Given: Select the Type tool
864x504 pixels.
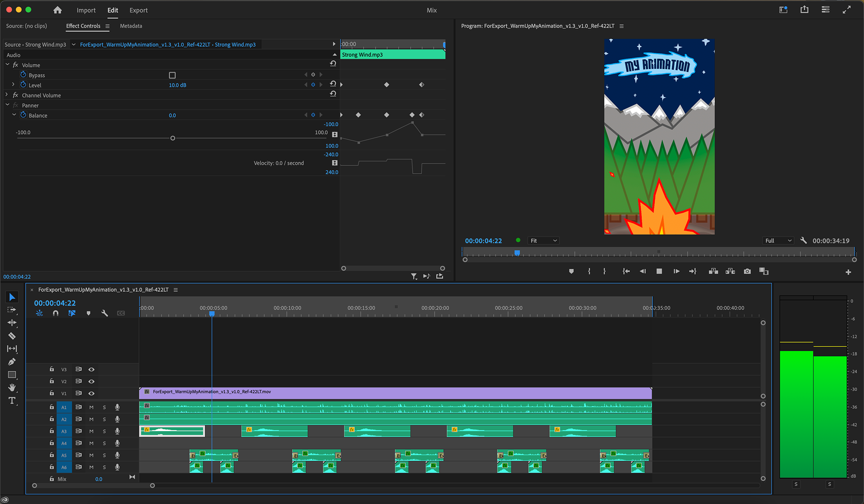Looking at the screenshot, I should pyautogui.click(x=12, y=401).
